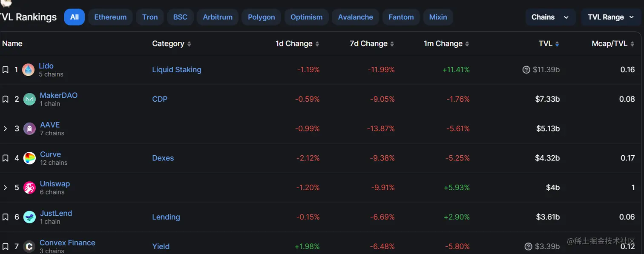Click the MakerDAO logo icon
644x254 pixels.
click(x=29, y=99)
